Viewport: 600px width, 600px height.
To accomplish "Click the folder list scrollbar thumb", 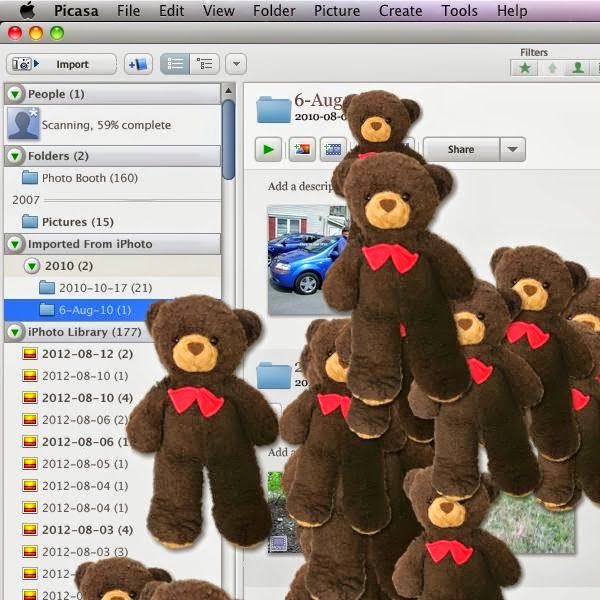I will click(228, 140).
